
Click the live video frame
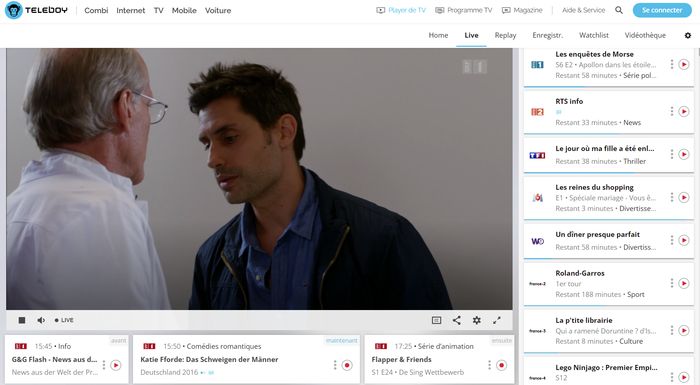(x=259, y=179)
